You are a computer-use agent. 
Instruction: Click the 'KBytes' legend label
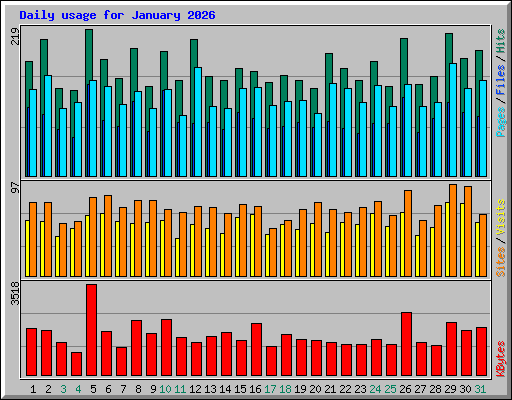pyautogui.click(x=501, y=359)
